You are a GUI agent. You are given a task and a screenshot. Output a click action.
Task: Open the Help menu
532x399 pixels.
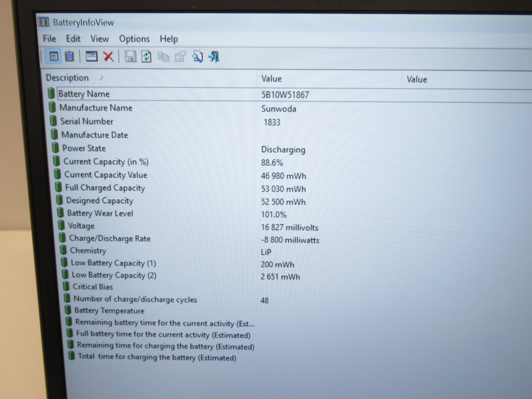(x=169, y=39)
